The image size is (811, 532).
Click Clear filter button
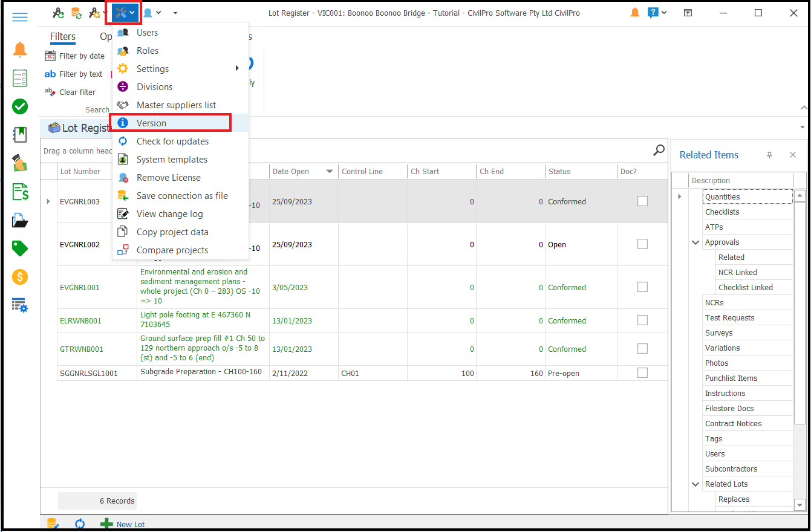pyautogui.click(x=70, y=92)
